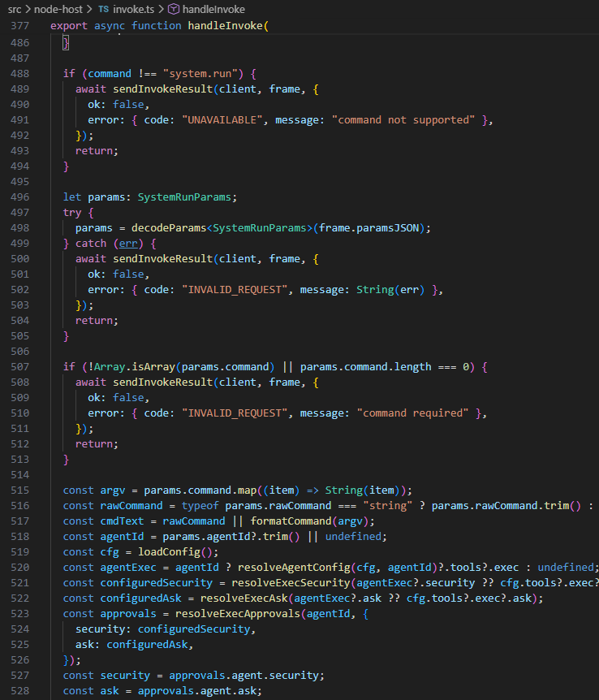Click line number 507 in the gutter
599x700 pixels.
click(x=19, y=367)
